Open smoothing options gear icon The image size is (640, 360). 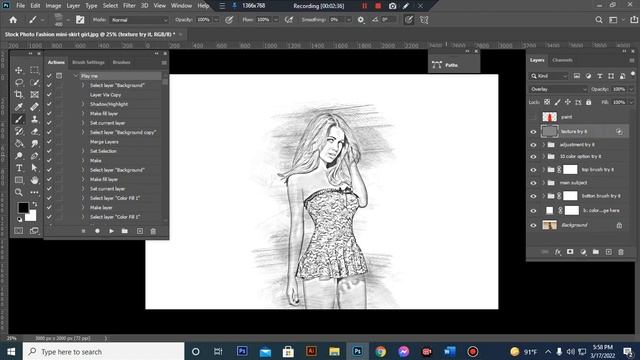[x=361, y=20]
